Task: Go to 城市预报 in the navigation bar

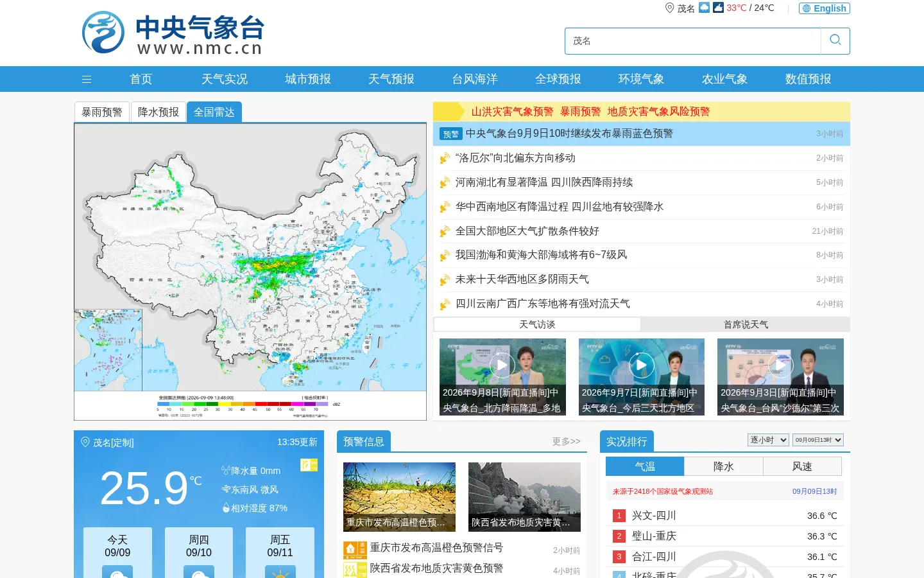Action: point(308,79)
